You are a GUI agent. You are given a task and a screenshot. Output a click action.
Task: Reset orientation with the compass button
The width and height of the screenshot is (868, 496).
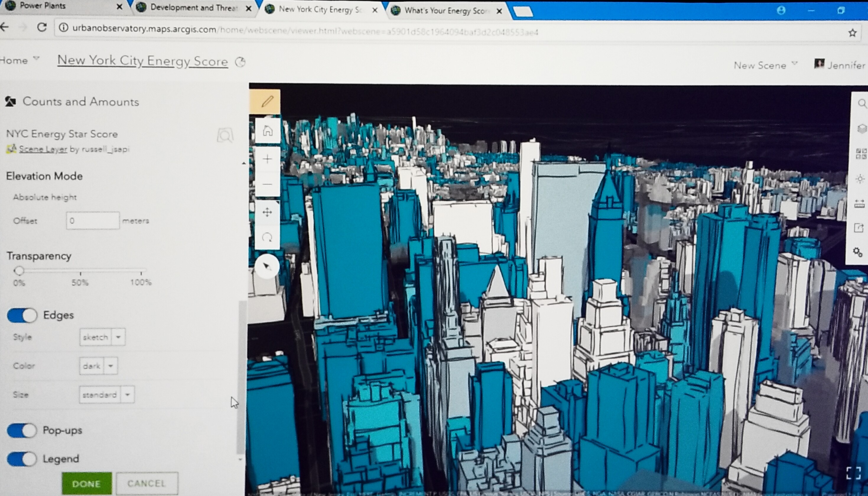tap(267, 266)
